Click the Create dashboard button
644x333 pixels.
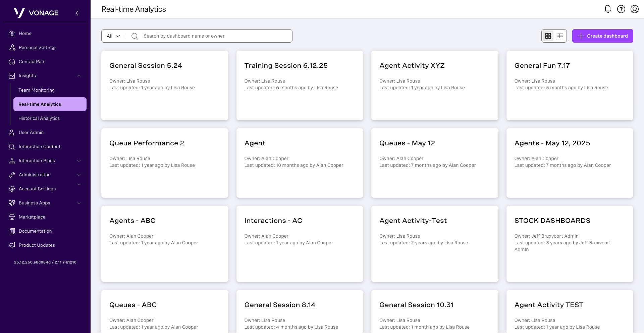click(602, 36)
